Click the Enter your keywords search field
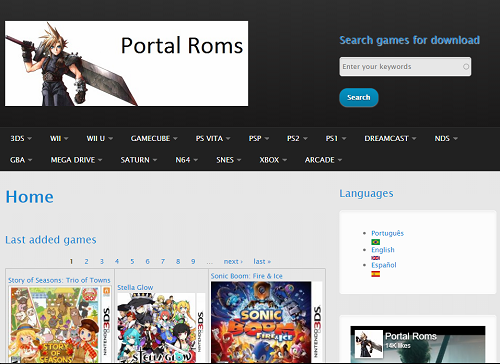The height and width of the screenshot is (364, 500). 405,67
